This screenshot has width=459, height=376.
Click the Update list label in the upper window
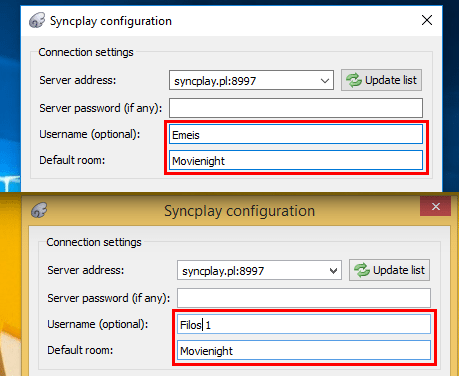point(391,80)
